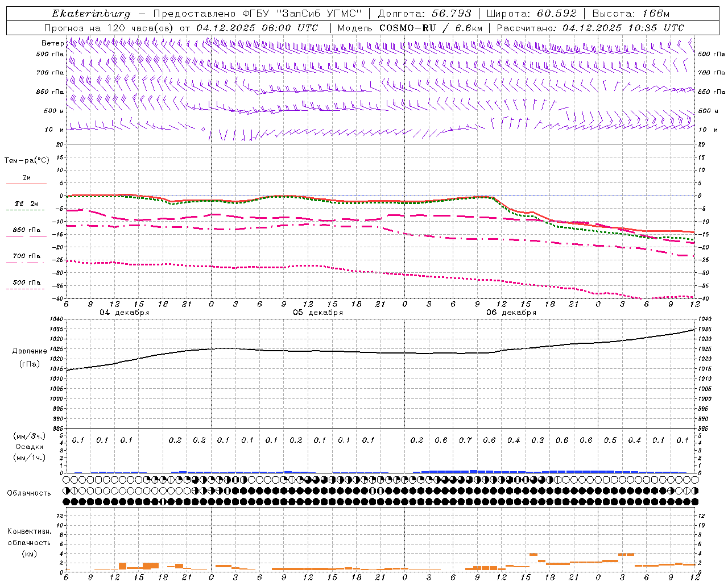Click the Модель COSMO-RU / 6.6км label
Screen dimensions: 728x582
(x=410, y=28)
